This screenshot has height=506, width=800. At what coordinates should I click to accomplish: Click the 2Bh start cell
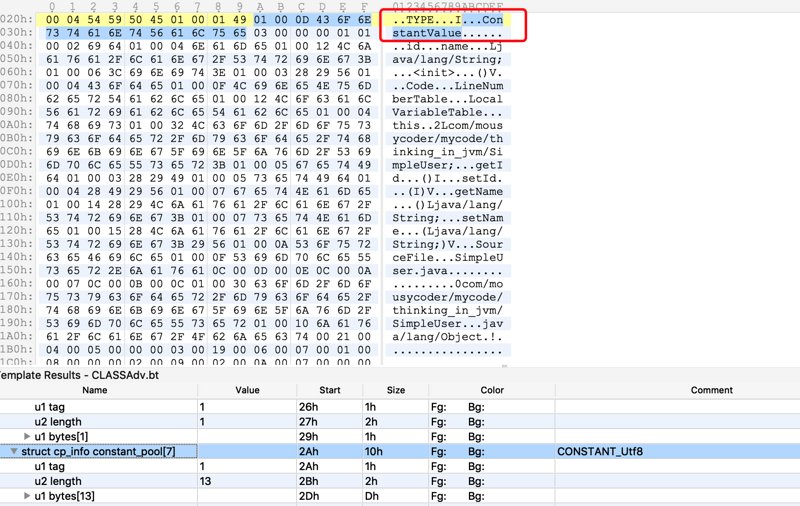coord(309,481)
